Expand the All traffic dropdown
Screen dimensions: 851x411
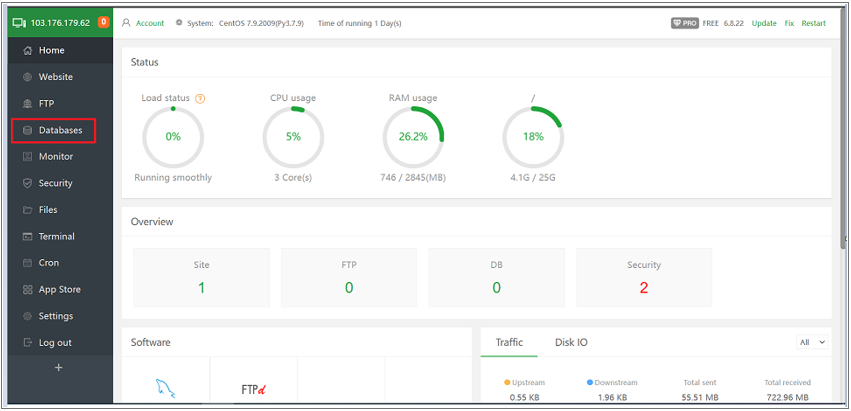(812, 342)
